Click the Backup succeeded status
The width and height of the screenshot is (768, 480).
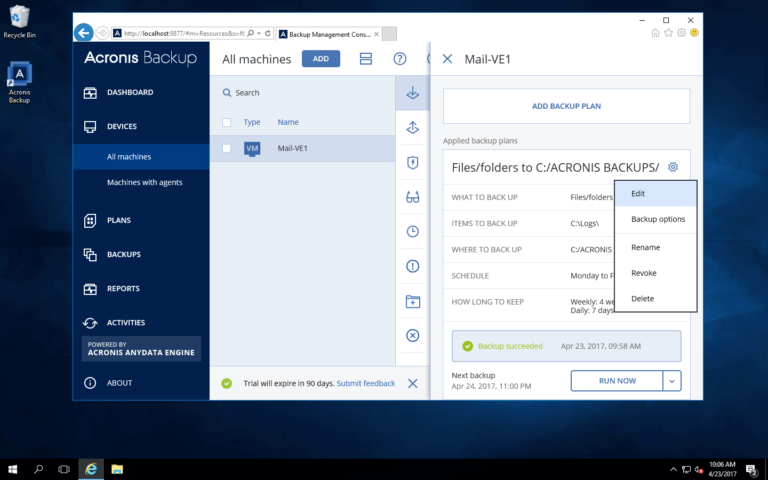tap(510, 346)
